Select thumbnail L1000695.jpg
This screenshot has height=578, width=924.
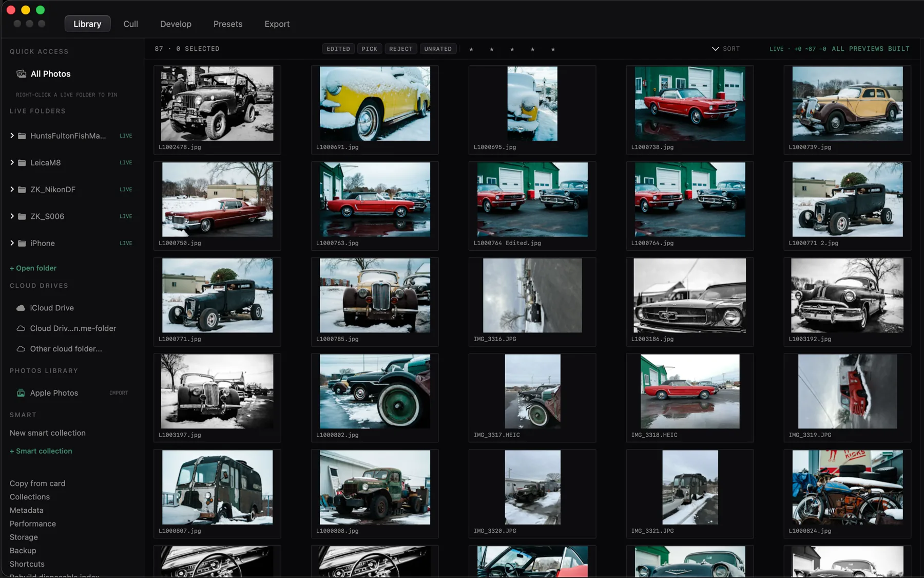pyautogui.click(x=532, y=103)
